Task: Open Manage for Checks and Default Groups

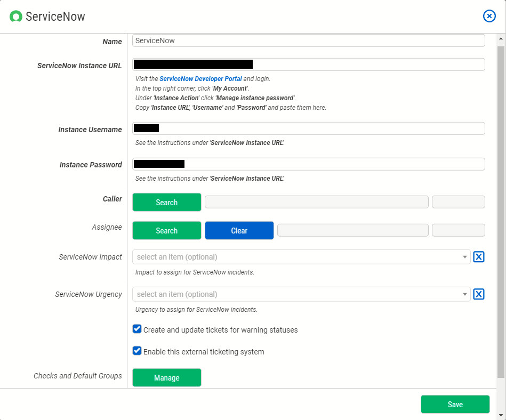Action: click(167, 377)
